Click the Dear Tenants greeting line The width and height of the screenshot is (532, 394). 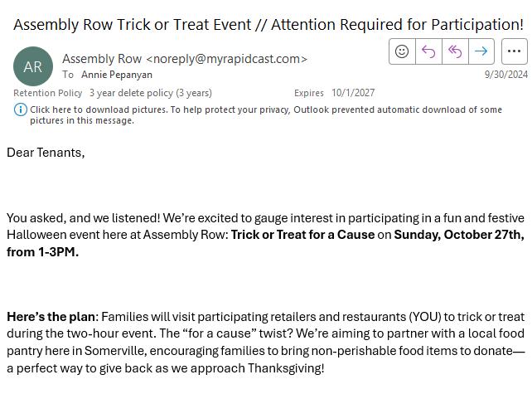46,153
